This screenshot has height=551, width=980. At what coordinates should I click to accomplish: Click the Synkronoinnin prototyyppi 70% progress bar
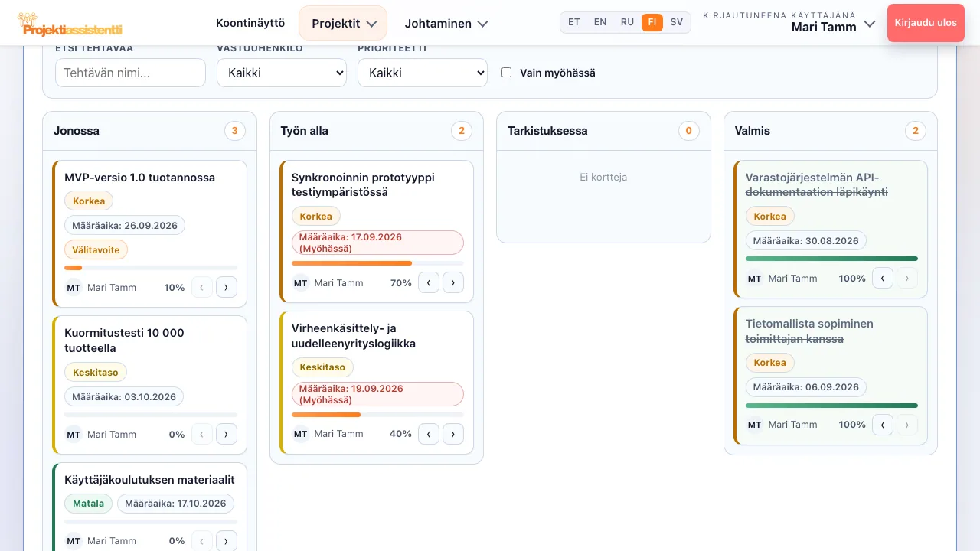[377, 263]
